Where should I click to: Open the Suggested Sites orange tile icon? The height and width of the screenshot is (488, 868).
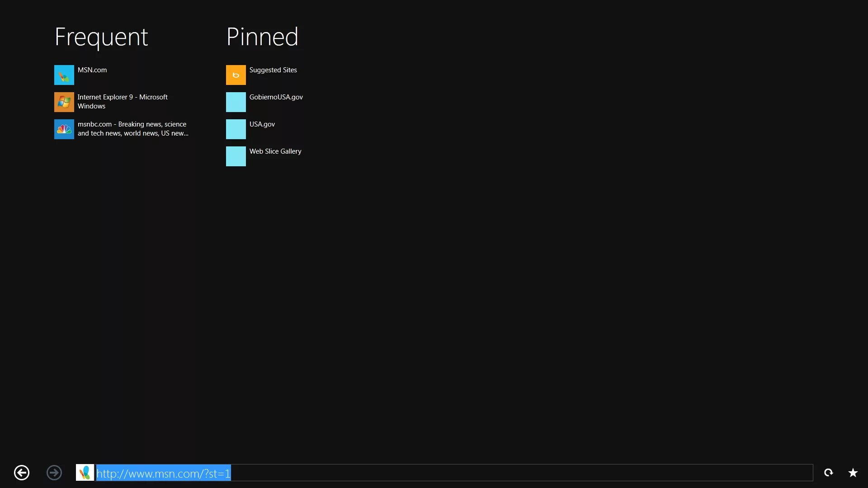coord(236,75)
